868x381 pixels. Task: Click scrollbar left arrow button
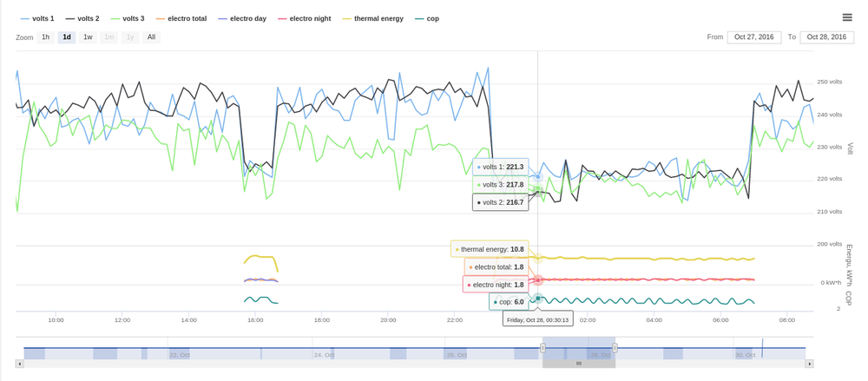[x=20, y=364]
